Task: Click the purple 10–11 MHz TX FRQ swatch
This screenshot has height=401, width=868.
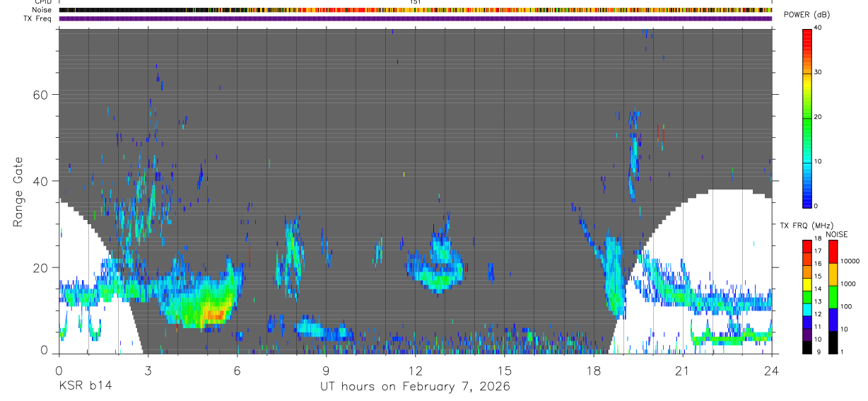Action: [x=807, y=334]
